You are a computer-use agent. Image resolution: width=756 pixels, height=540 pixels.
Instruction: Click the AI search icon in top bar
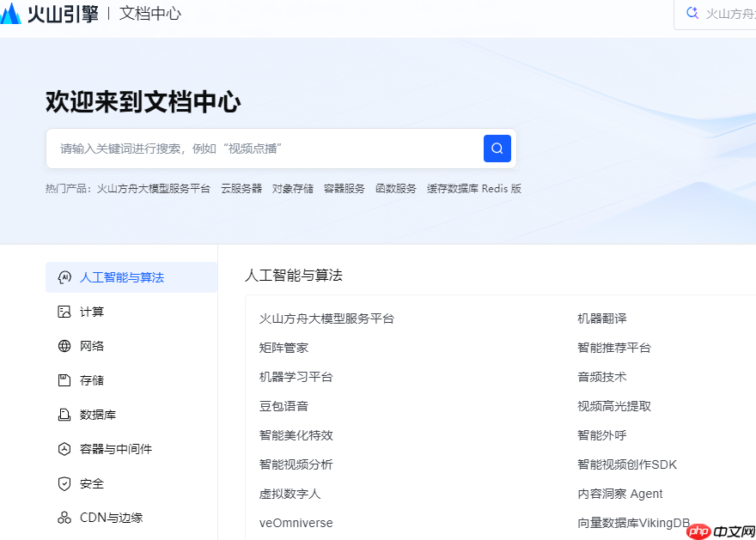pyautogui.click(x=692, y=13)
